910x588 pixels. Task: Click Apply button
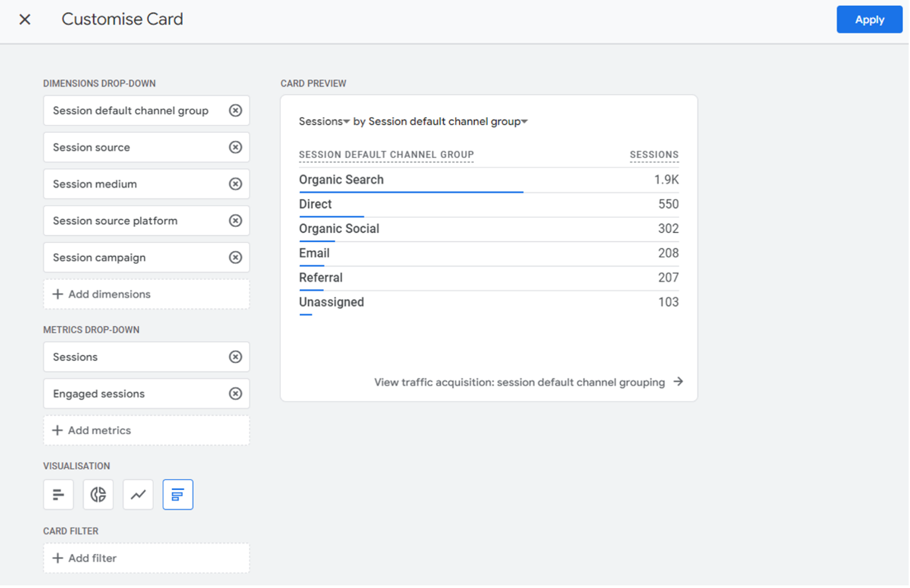[x=869, y=19]
